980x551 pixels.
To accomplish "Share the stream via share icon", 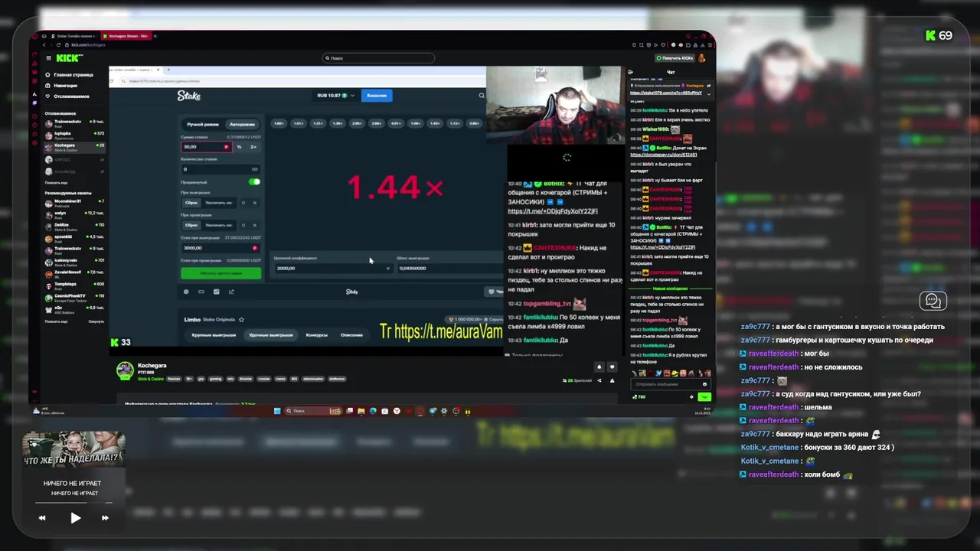I will [599, 380].
